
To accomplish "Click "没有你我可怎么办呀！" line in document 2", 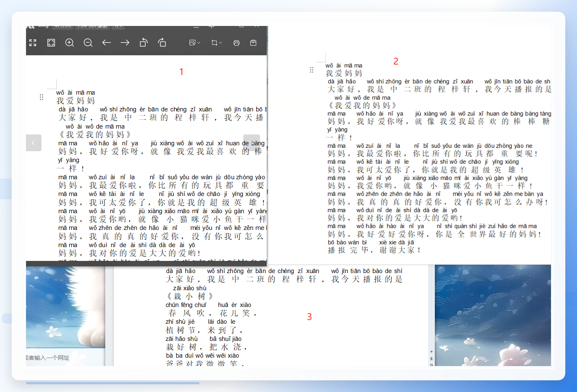I will (501, 202).
